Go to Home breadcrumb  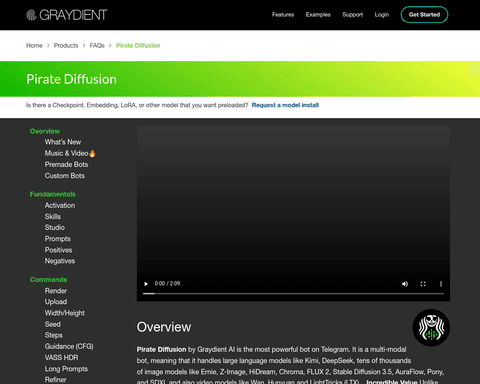pos(34,45)
